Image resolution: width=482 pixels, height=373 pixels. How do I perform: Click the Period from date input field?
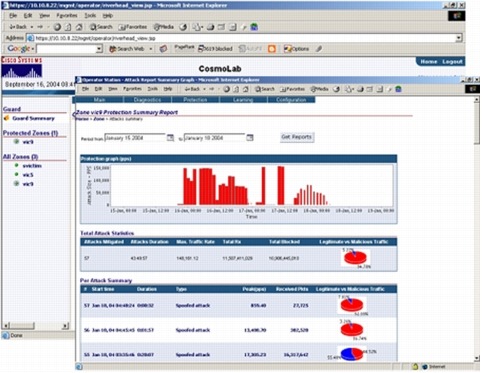[x=135, y=138]
